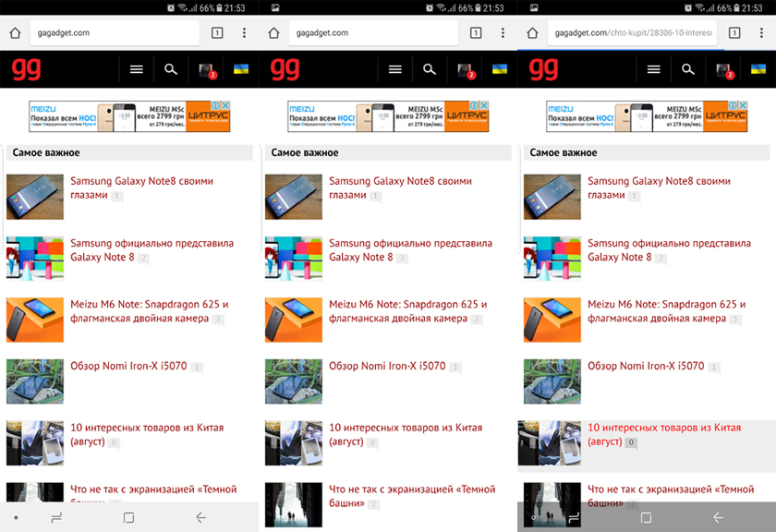Click the chto-kupit URL bar on right phone
The image size is (776, 532).
coord(632,33)
